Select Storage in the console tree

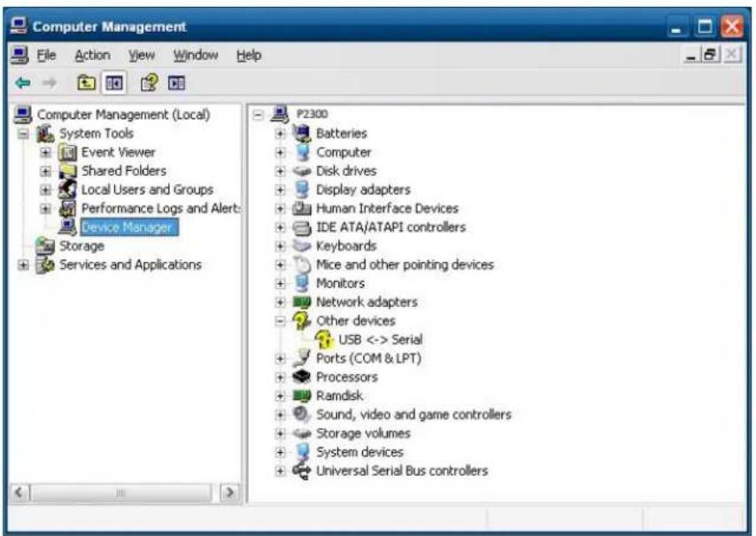(81, 246)
